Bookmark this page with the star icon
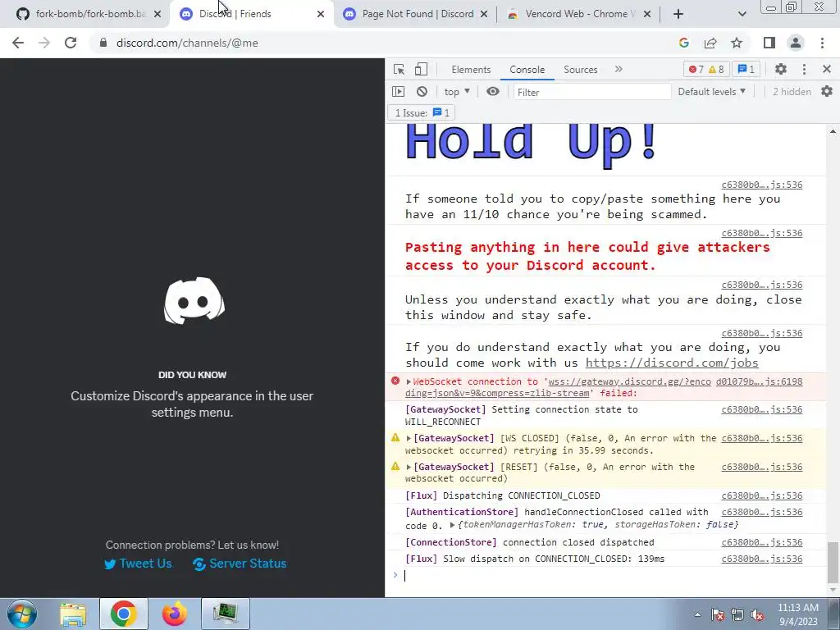The image size is (840, 630). click(737, 43)
